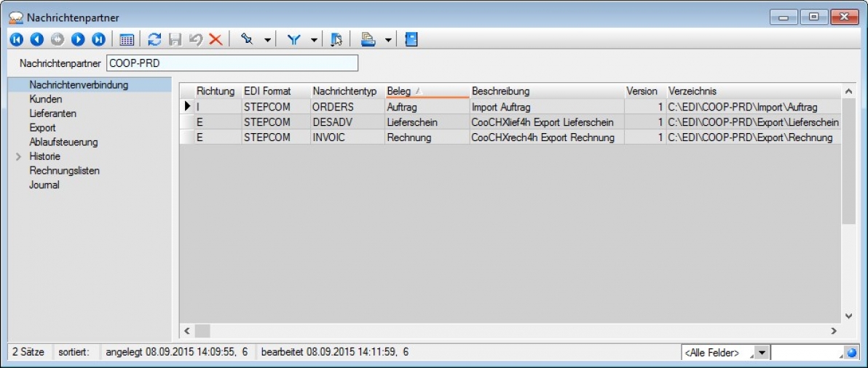Click STEPCOM in the DESADV row
The width and height of the screenshot is (868, 368).
coord(276,122)
